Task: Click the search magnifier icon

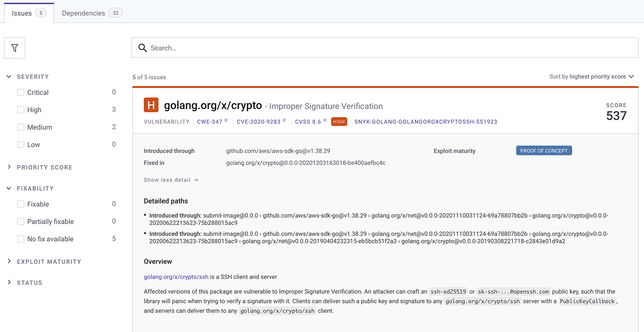Action: point(142,48)
